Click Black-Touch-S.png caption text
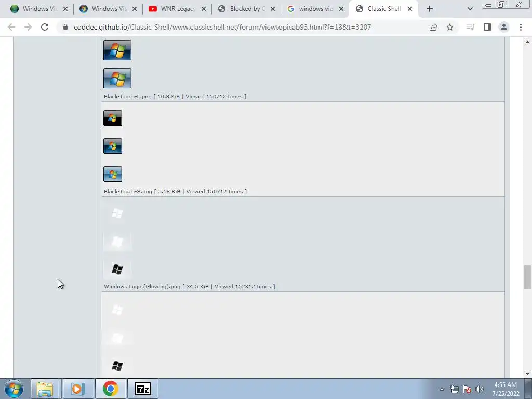Viewport: 532px width, 399px height. coord(176,191)
